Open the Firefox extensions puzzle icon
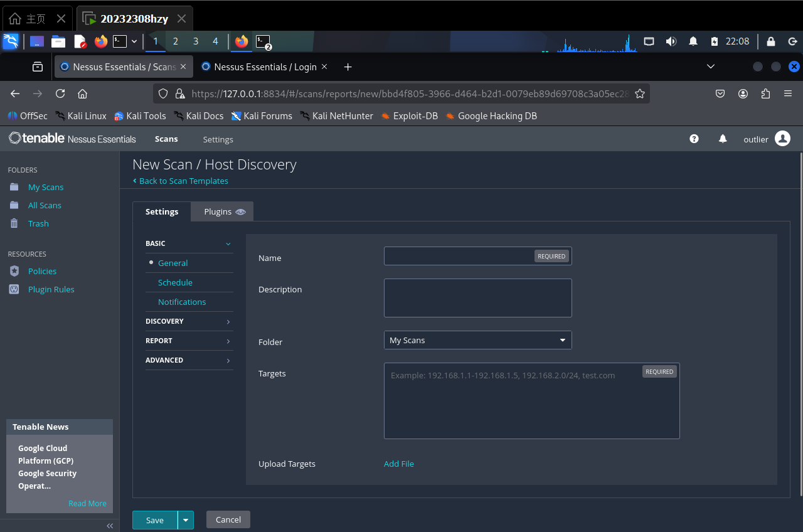 (x=765, y=93)
